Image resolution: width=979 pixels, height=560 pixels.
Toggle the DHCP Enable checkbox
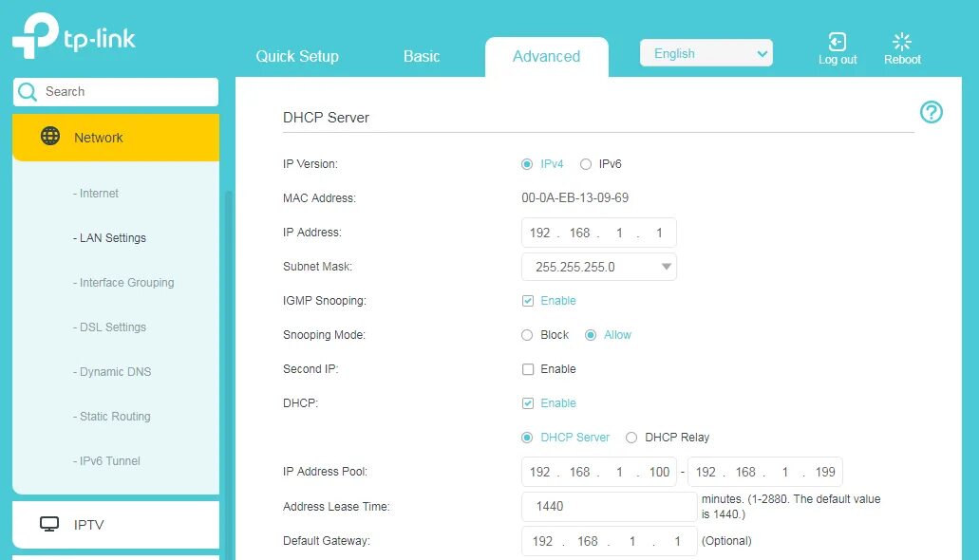(x=528, y=403)
